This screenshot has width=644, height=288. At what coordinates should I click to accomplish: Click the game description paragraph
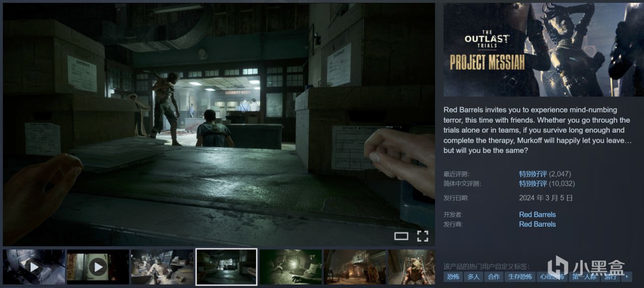click(537, 130)
